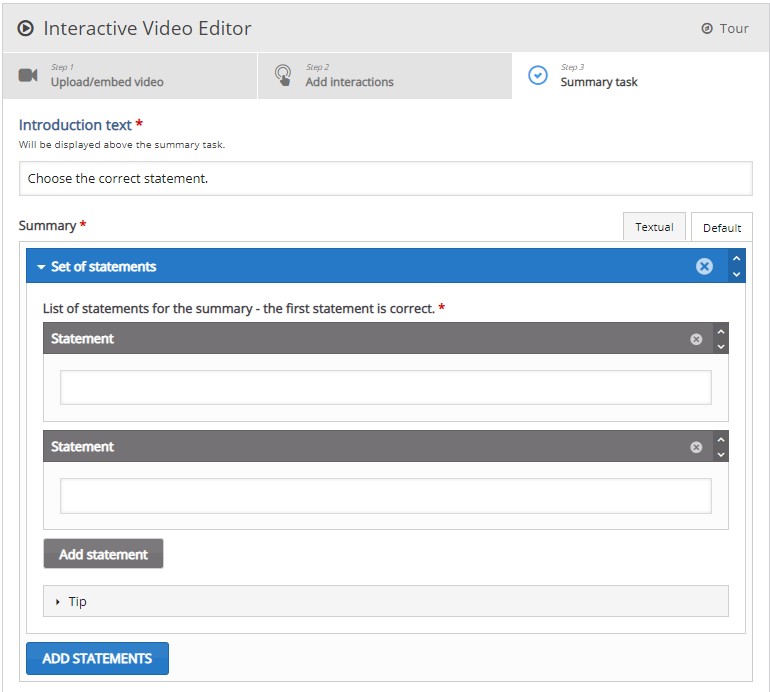The image size is (770, 692).
Task: Delete the first Statement item
Action: point(696,339)
